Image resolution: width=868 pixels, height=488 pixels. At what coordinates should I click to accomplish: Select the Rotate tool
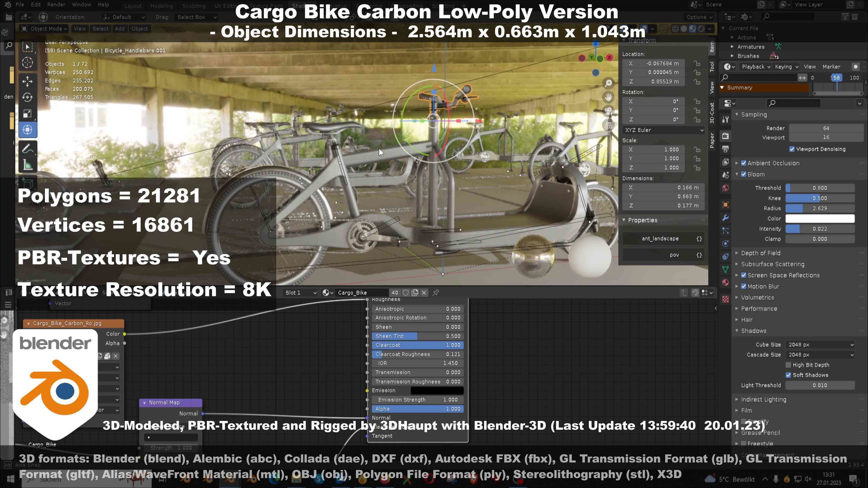(x=28, y=97)
